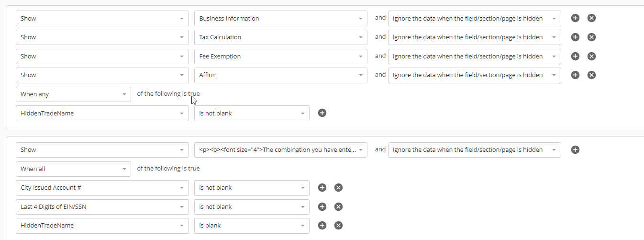Open Tax Calculation's 'Ignore the data' dropdown
Screen dimensions: 644x240
click(474, 37)
